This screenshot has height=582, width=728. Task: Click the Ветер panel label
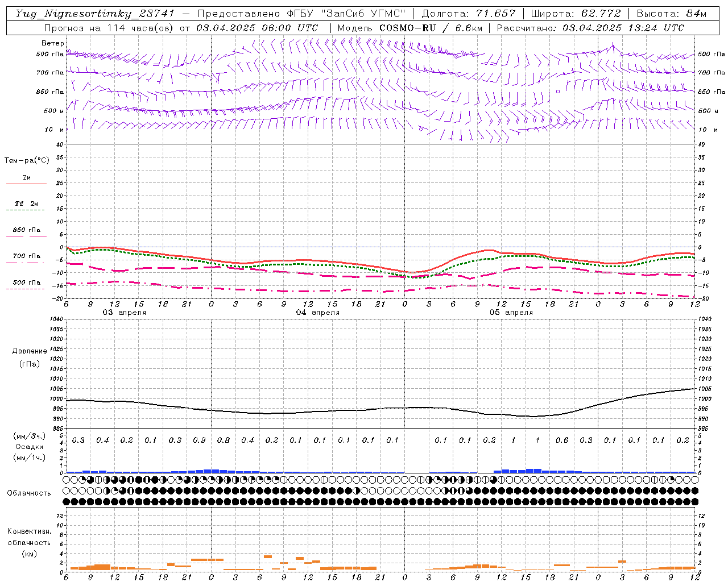[x=52, y=43]
